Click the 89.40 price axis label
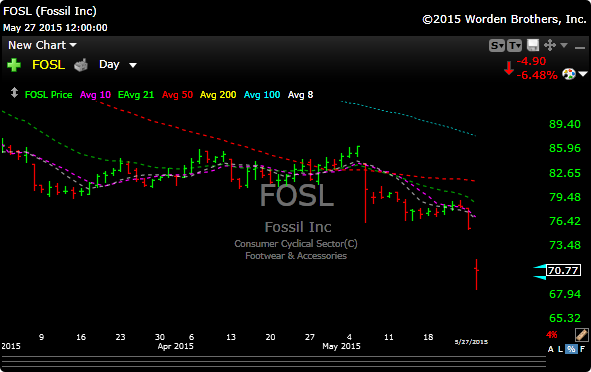This screenshot has width=591, height=372. click(565, 124)
